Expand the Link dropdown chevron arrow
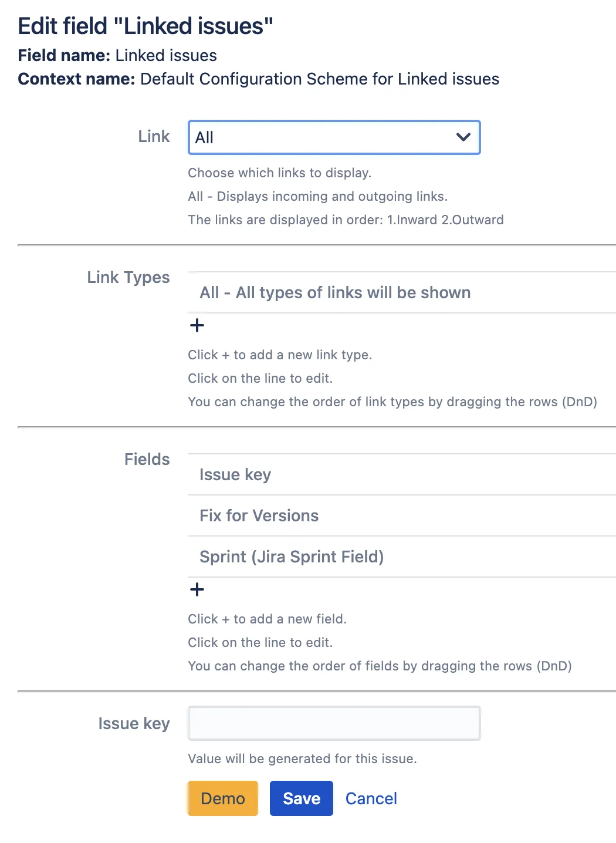Viewport: 616px width, 843px height. pyautogui.click(x=463, y=137)
